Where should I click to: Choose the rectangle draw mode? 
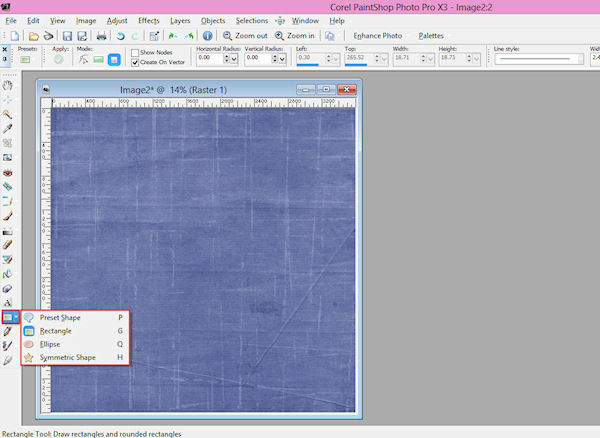pos(99,60)
